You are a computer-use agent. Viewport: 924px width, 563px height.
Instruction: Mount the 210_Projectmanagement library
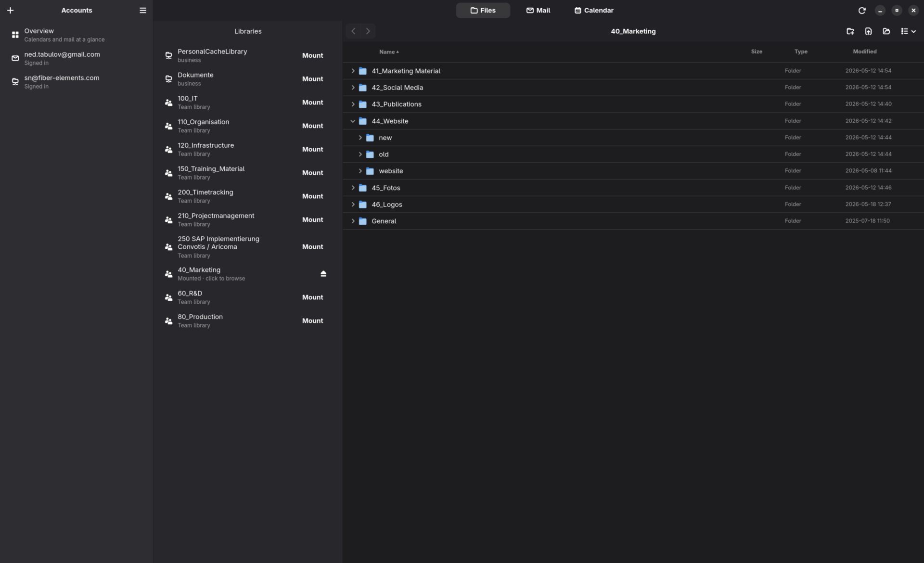tap(312, 220)
